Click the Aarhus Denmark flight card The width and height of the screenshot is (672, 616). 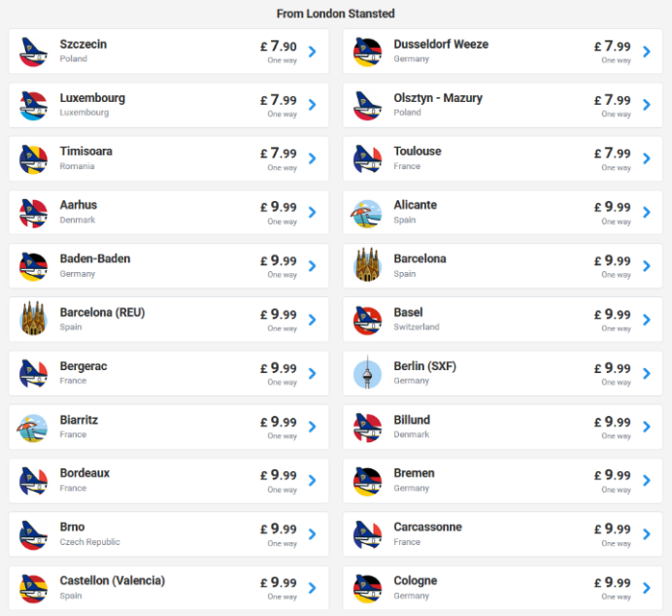tap(169, 213)
